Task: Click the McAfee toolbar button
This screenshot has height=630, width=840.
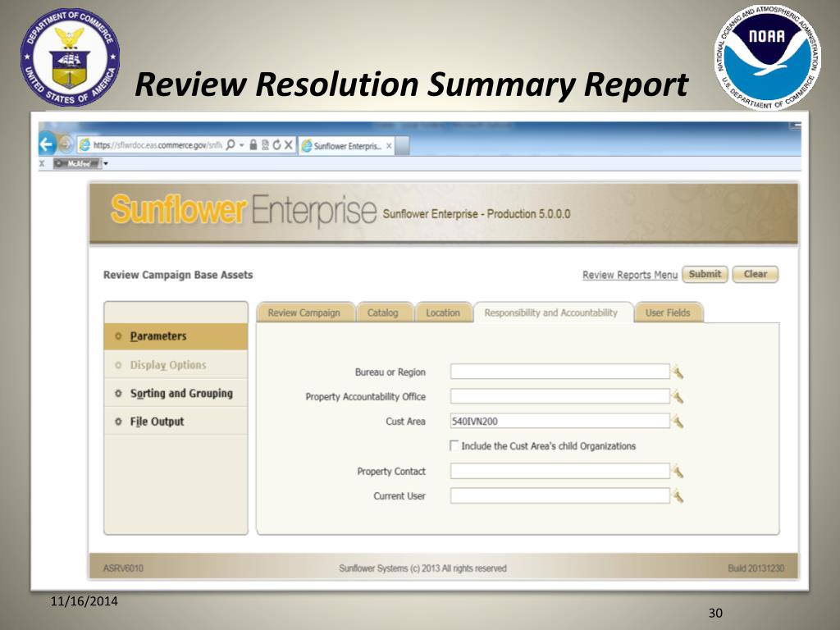Action: 77,163
